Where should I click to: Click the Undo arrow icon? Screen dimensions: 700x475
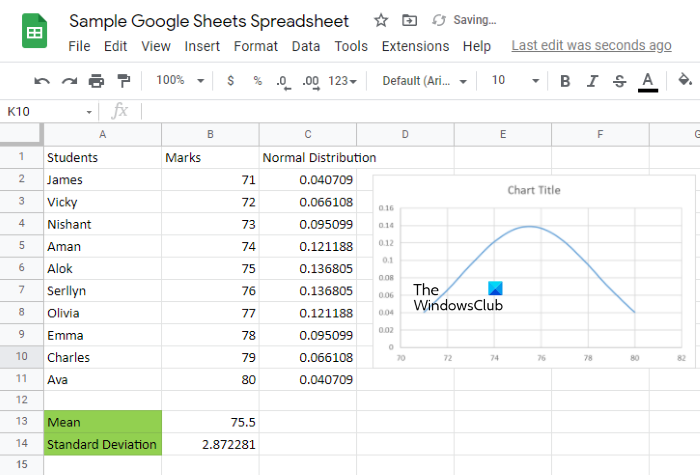point(42,81)
